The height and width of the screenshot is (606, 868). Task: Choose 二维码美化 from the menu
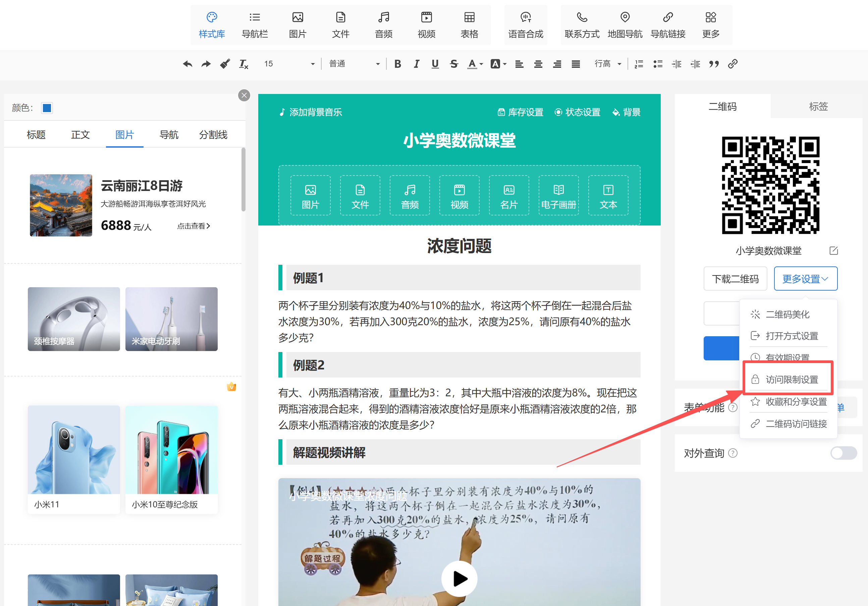(x=789, y=314)
